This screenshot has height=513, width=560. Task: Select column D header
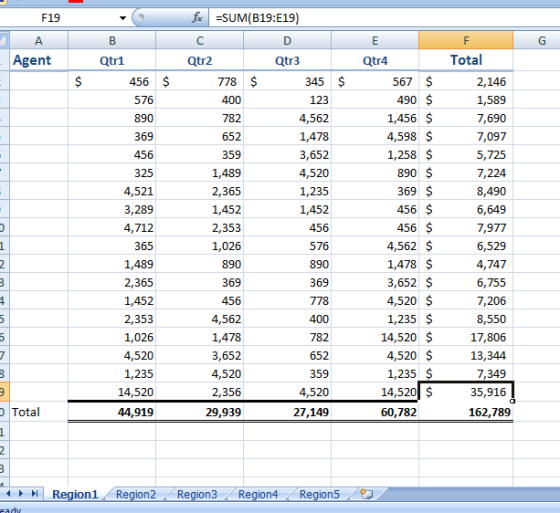pyautogui.click(x=287, y=40)
